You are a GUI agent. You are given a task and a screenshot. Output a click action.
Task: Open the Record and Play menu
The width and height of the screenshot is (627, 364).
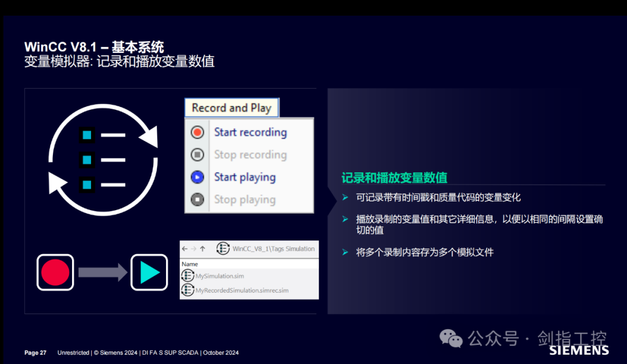tap(231, 107)
